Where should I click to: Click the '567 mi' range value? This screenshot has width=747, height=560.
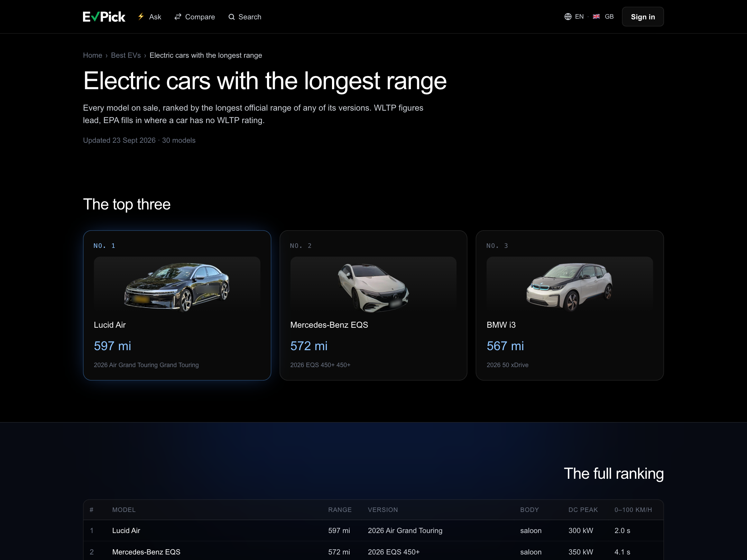click(505, 346)
